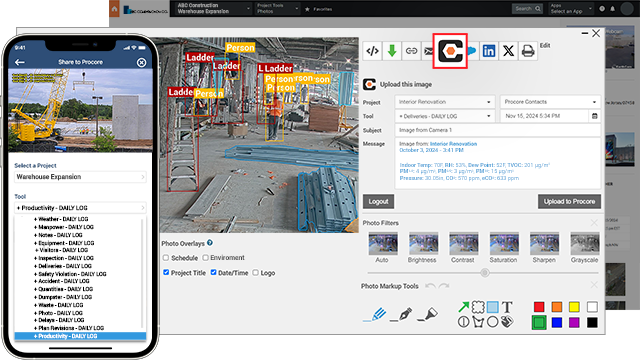Uncheck the Project Title overlay

166,272
